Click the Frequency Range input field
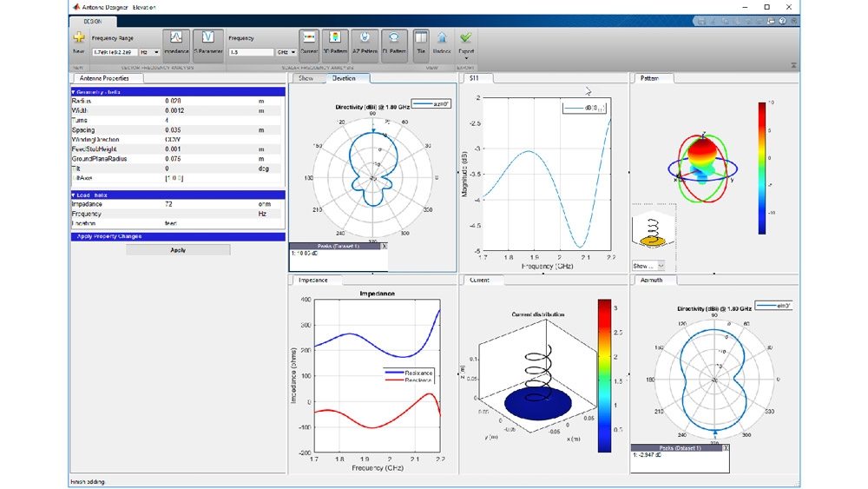The height and width of the screenshot is (489, 868). (x=114, y=52)
